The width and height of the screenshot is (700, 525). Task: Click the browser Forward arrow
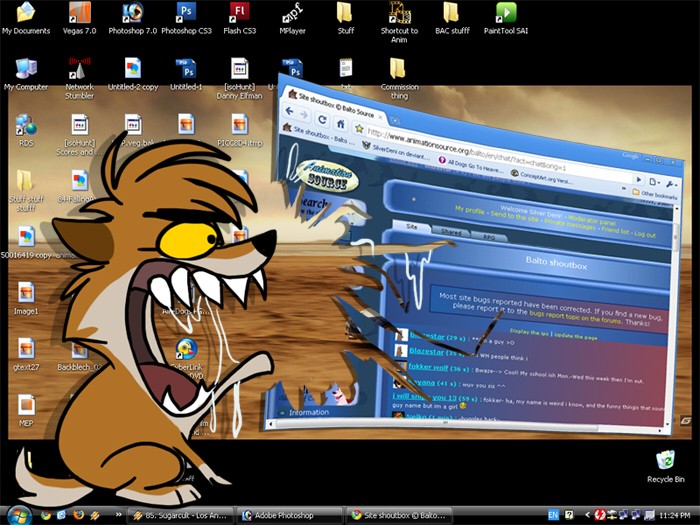[304, 115]
